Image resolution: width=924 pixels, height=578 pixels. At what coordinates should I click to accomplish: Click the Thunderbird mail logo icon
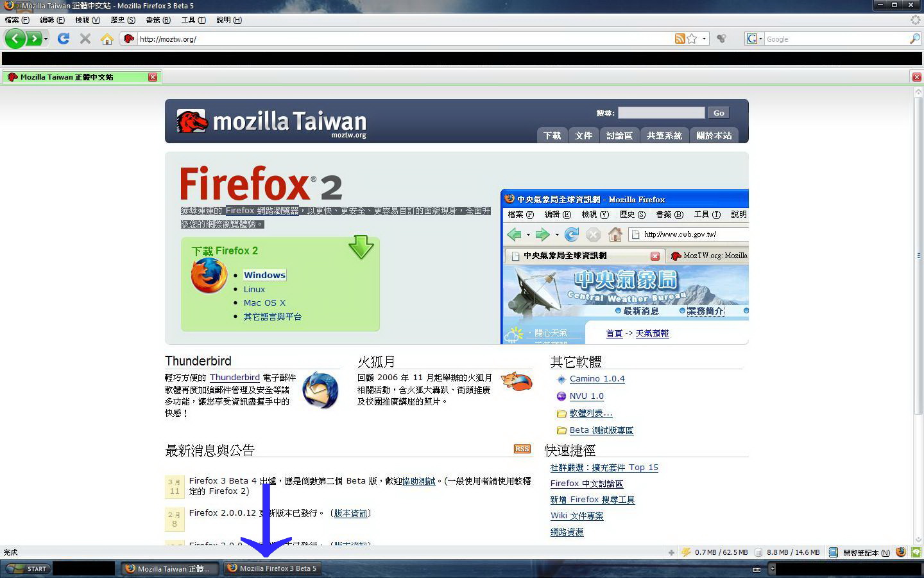click(x=320, y=390)
